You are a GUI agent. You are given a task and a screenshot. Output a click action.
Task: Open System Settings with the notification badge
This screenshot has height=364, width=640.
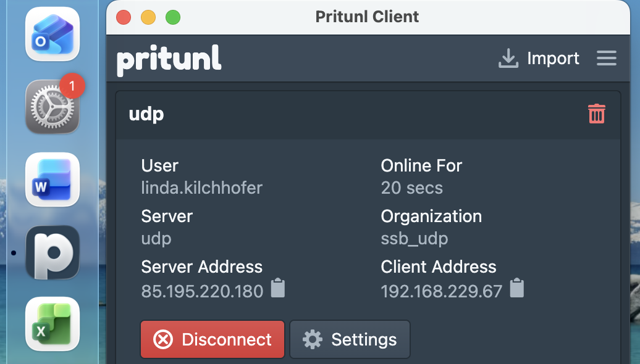pos(53,108)
